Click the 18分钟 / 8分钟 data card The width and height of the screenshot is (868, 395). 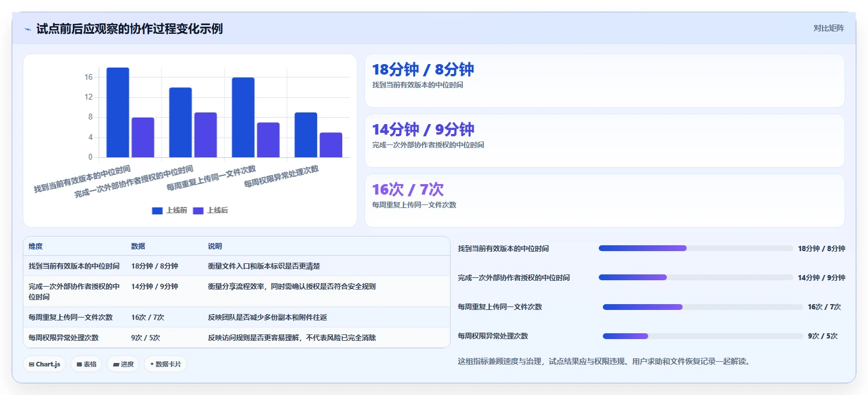(x=605, y=80)
